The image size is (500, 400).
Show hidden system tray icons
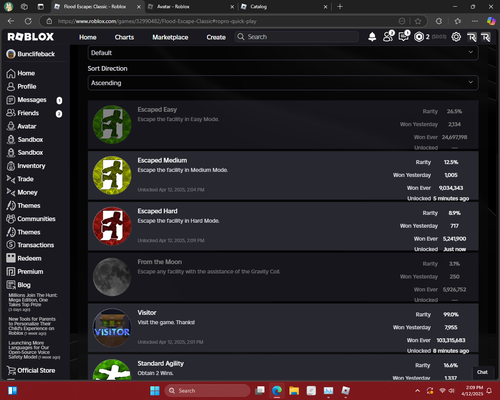(x=417, y=391)
